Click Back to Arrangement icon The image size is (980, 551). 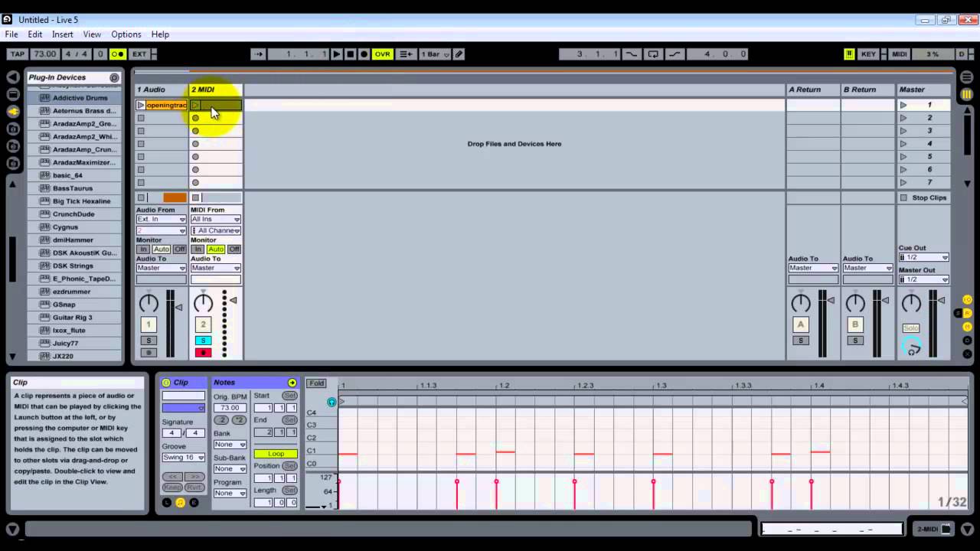406,54
